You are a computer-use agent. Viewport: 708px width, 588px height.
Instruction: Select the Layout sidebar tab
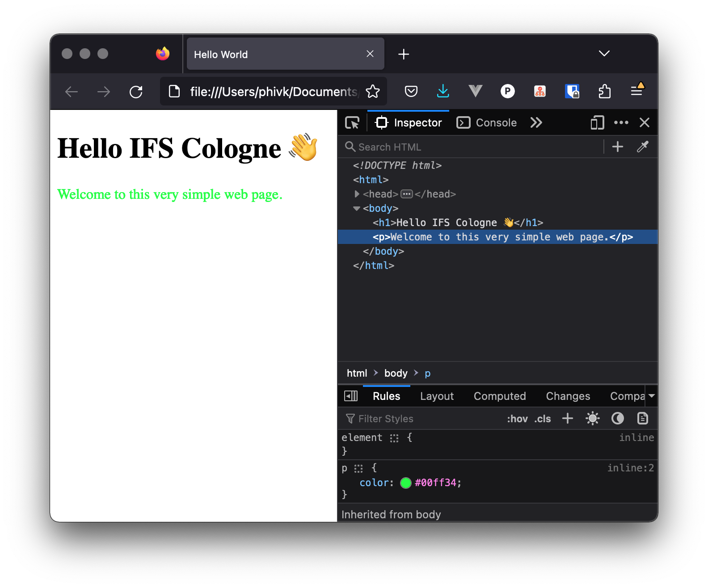click(x=437, y=396)
